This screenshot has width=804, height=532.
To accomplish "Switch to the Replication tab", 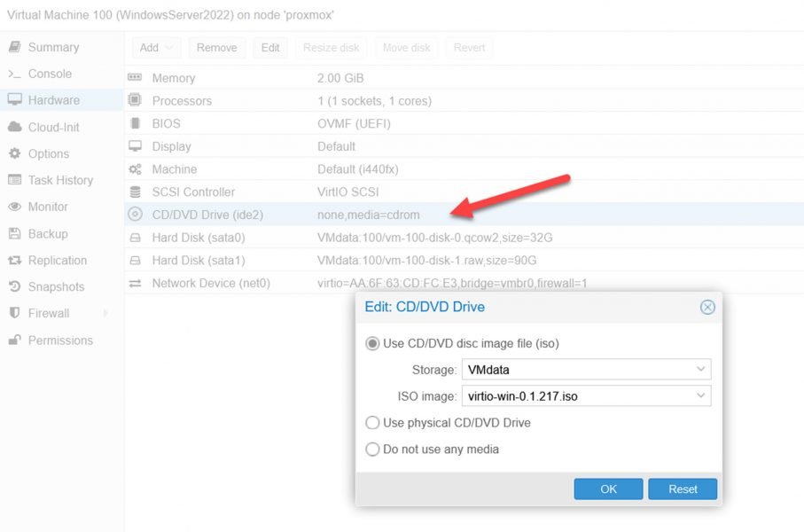I will [x=58, y=261].
